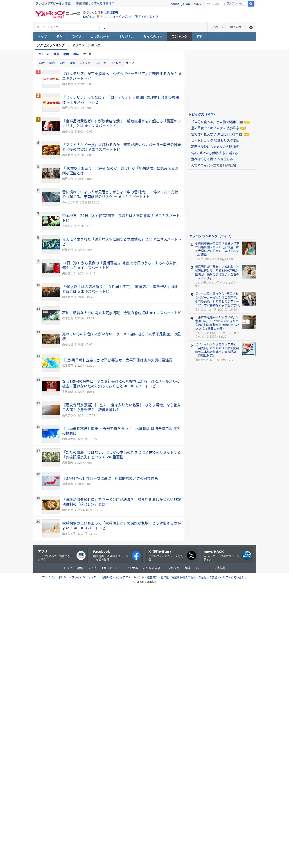Open comment rank 3 article ベビーカー

coord(218,299)
